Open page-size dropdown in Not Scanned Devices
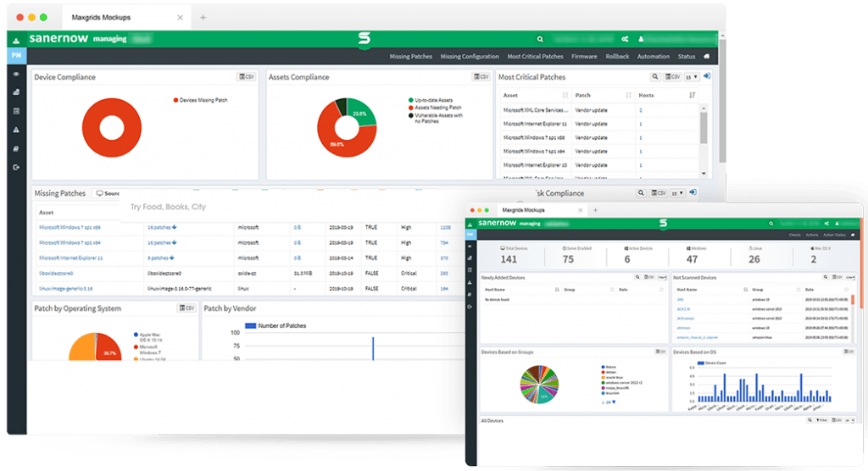 coord(849,277)
